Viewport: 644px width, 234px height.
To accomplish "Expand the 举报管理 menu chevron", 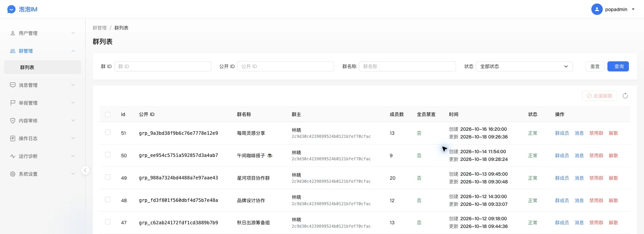I will click(x=73, y=103).
